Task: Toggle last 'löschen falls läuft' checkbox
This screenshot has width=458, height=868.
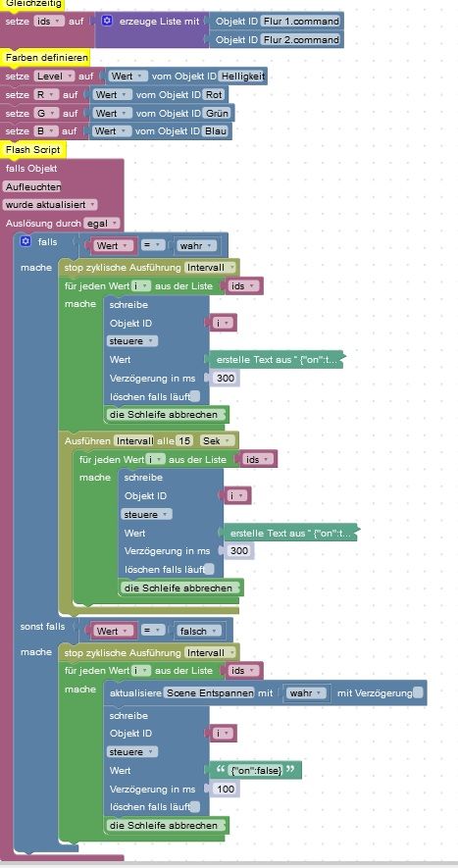Action: 196,806
